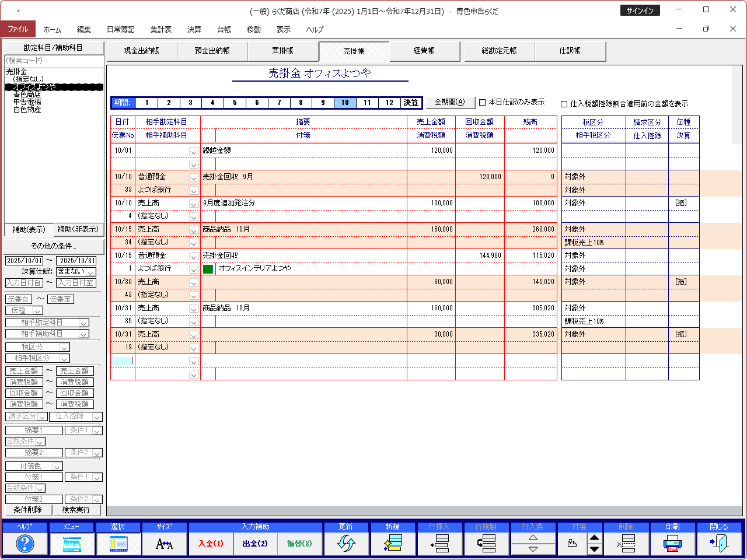Close the ledger with 閉じる door icon

pyautogui.click(x=719, y=544)
